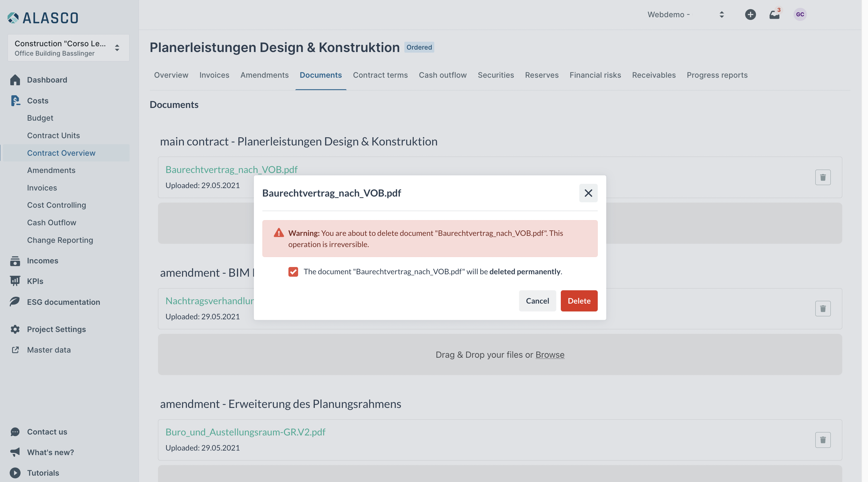The image size is (868, 482).
Task: Click the Master data external link icon
Action: pos(15,350)
